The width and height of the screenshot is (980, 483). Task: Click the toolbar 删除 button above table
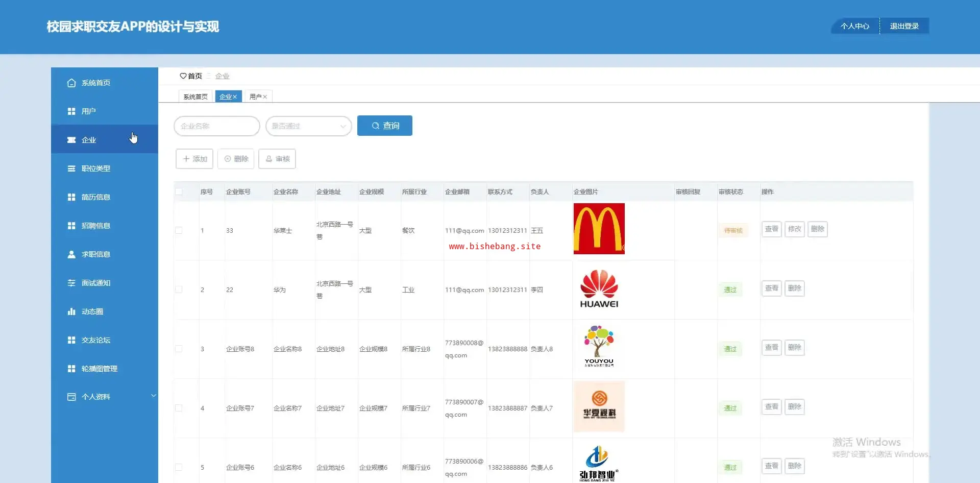[x=236, y=159]
